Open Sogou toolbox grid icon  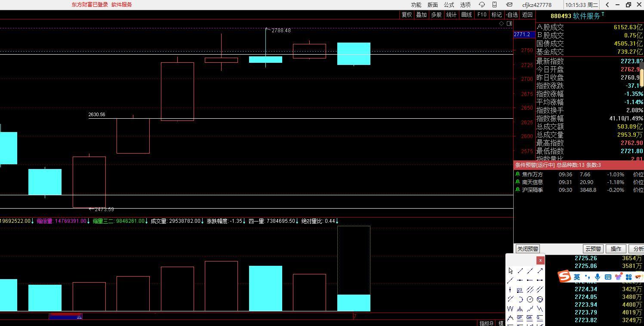click(x=629, y=277)
